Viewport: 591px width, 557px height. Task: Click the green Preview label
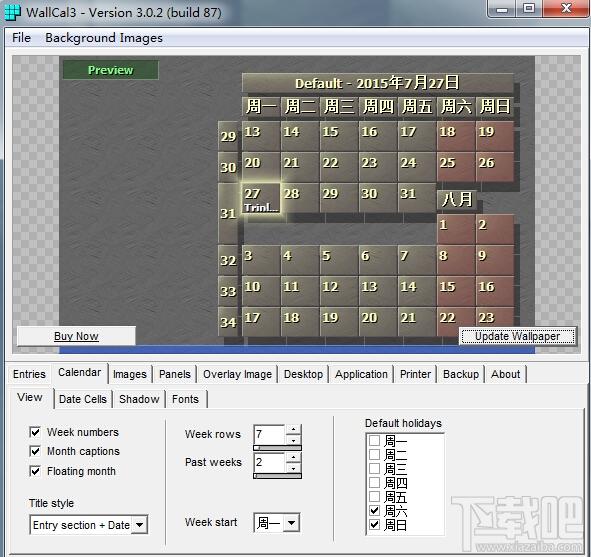pos(110,70)
